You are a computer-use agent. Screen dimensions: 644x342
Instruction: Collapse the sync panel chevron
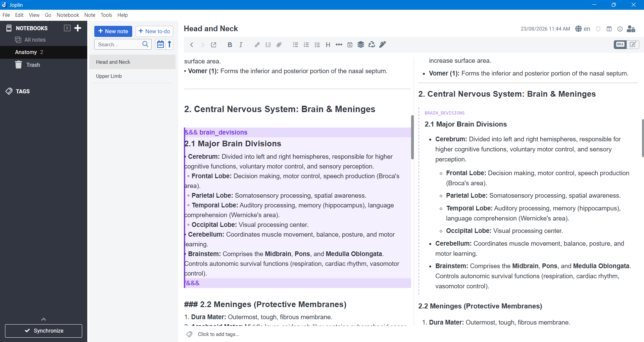44,319
